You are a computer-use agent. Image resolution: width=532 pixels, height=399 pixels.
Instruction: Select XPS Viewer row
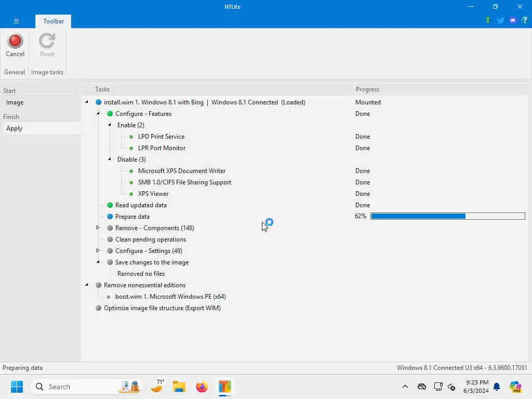coord(153,194)
